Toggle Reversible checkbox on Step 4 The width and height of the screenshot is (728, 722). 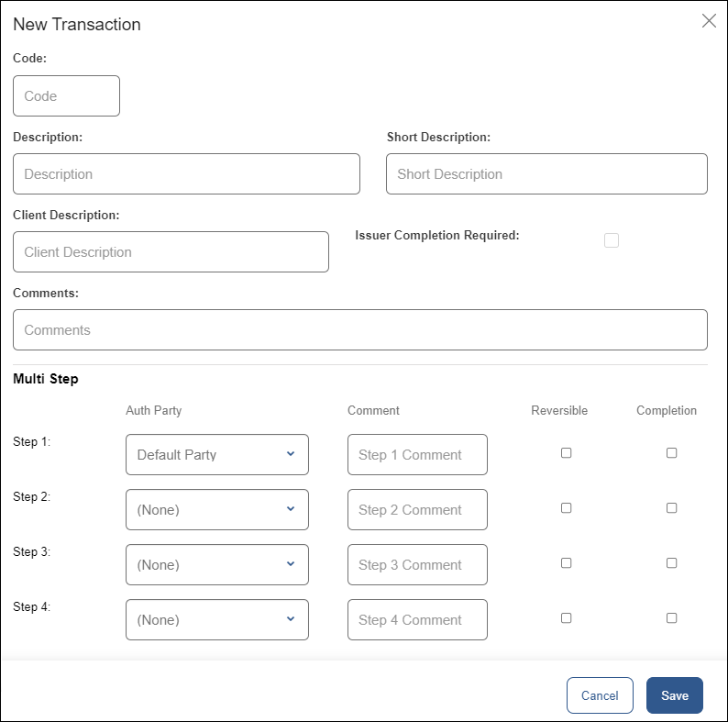tap(566, 618)
